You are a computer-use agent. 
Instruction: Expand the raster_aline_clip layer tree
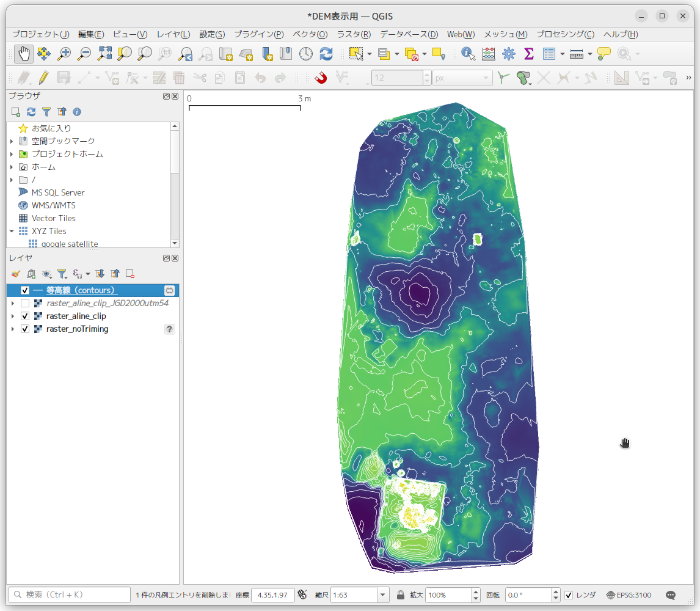[x=12, y=316]
